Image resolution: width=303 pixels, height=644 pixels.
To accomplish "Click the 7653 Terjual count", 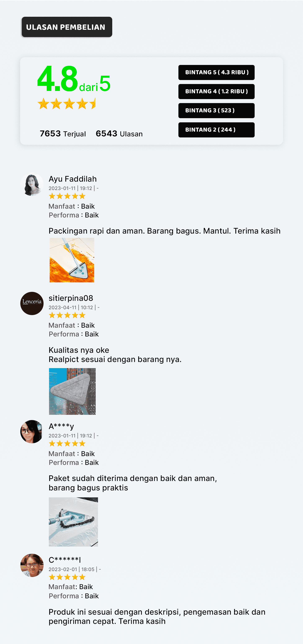I will (63, 134).
